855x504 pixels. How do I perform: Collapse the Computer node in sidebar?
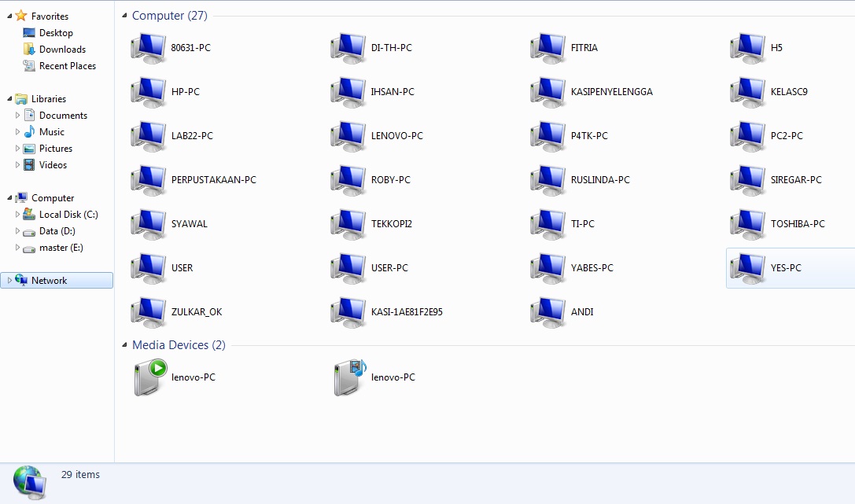tap(9, 198)
